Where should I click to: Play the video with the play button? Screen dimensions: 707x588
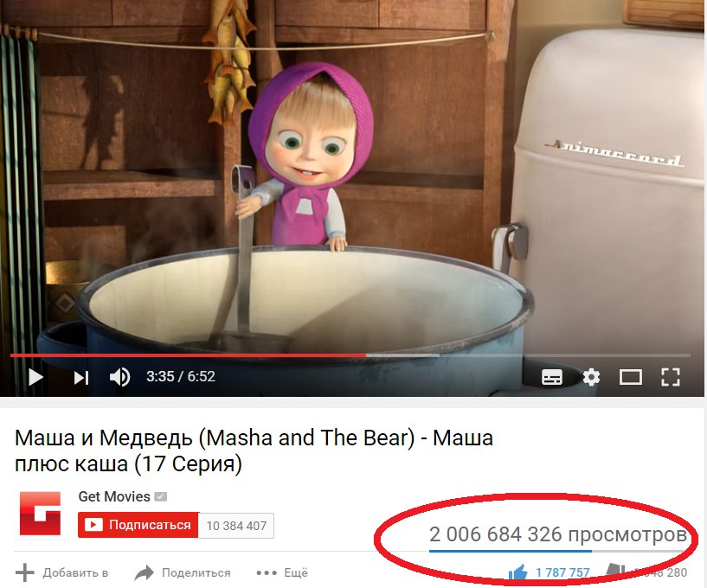35,377
